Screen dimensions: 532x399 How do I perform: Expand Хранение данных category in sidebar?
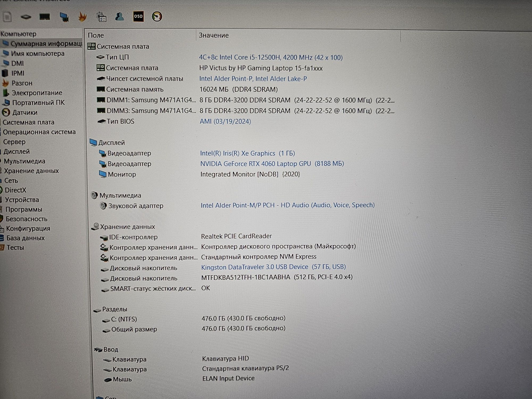31,171
